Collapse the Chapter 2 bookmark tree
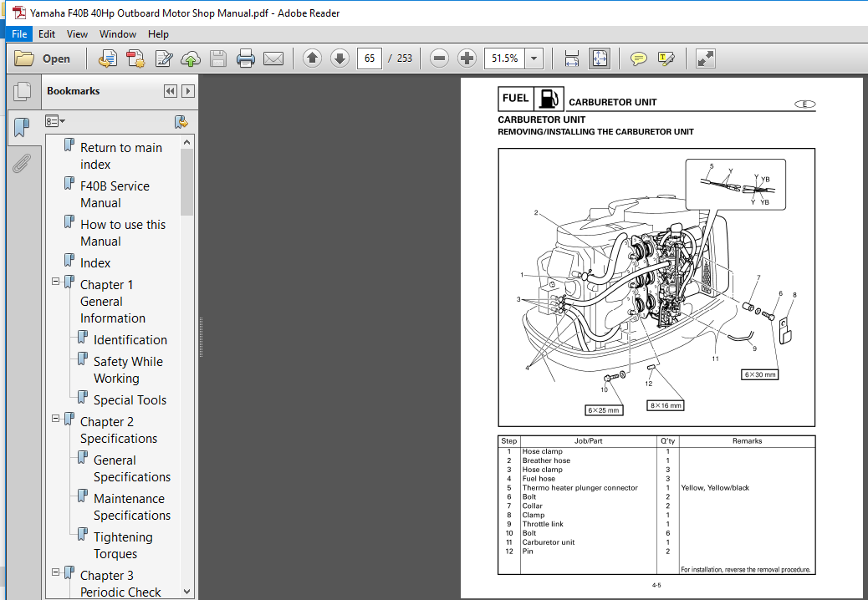Viewport: 868px width, 600px height. click(56, 419)
